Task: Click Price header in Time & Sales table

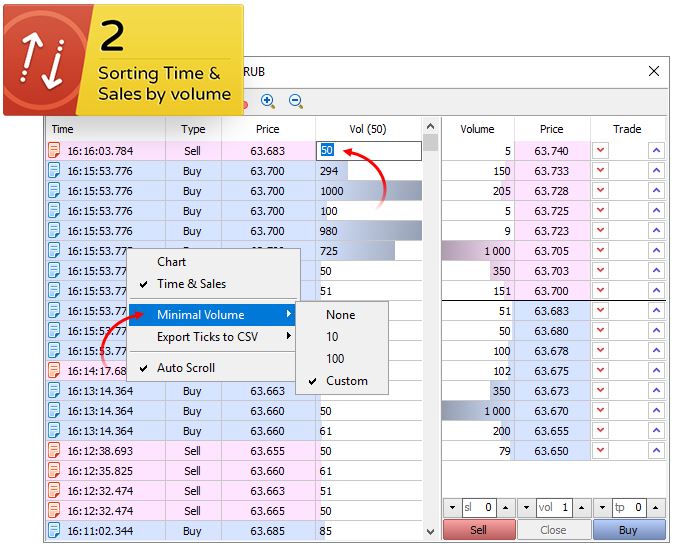Action: (x=268, y=129)
